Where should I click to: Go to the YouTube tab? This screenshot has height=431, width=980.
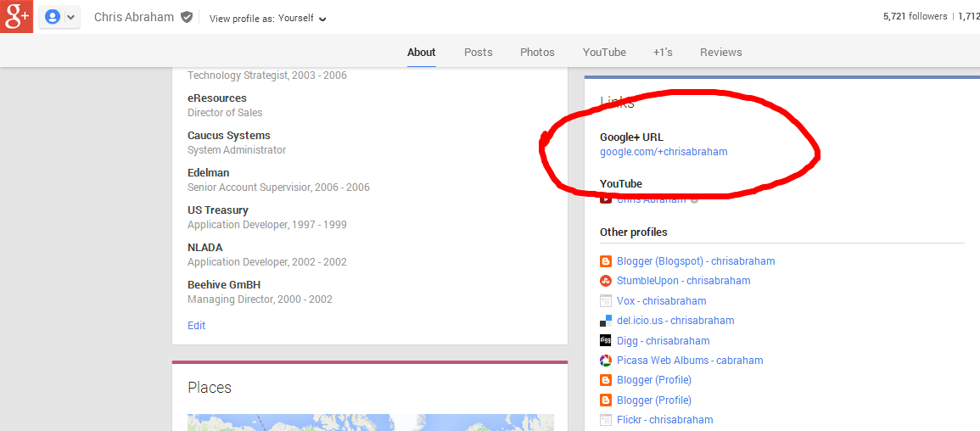point(604,52)
